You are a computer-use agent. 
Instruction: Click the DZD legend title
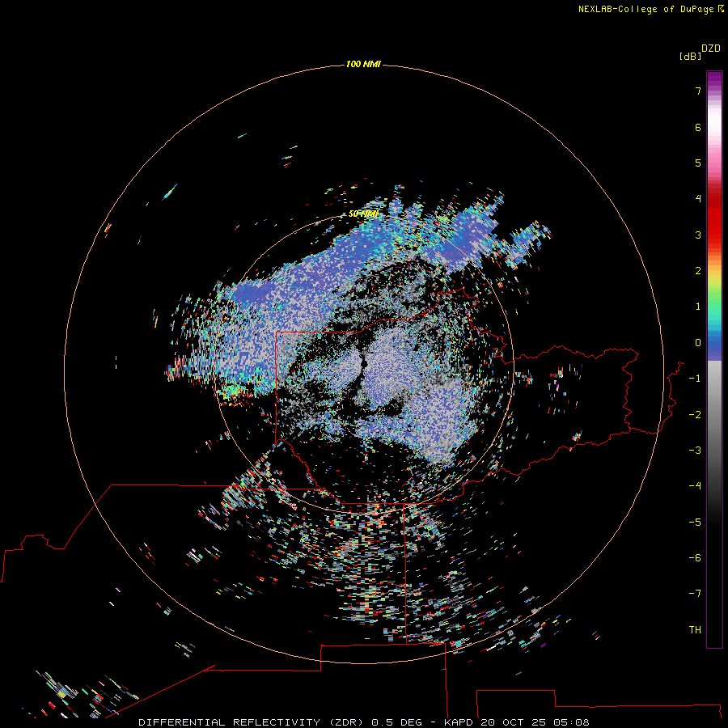click(711, 49)
